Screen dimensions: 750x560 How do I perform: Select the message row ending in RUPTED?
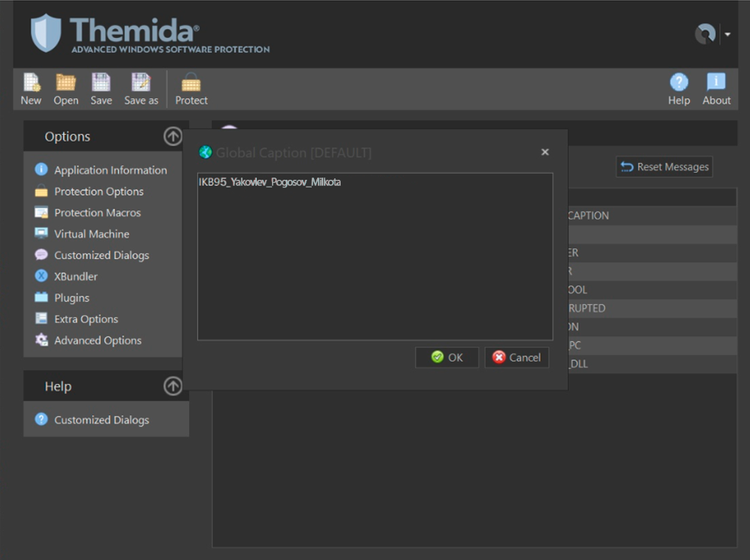click(x=652, y=309)
